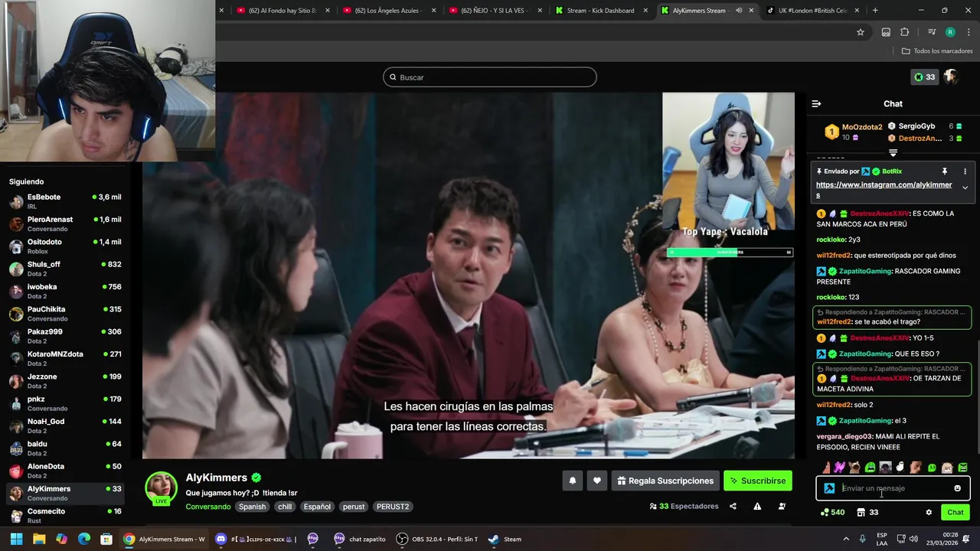Select the pink W emote
The image size is (980, 551).
pyautogui.click(x=840, y=468)
